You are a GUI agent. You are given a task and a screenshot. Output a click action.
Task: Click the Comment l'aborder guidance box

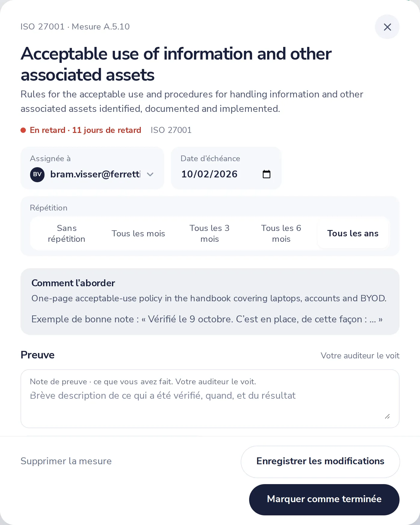point(210,302)
